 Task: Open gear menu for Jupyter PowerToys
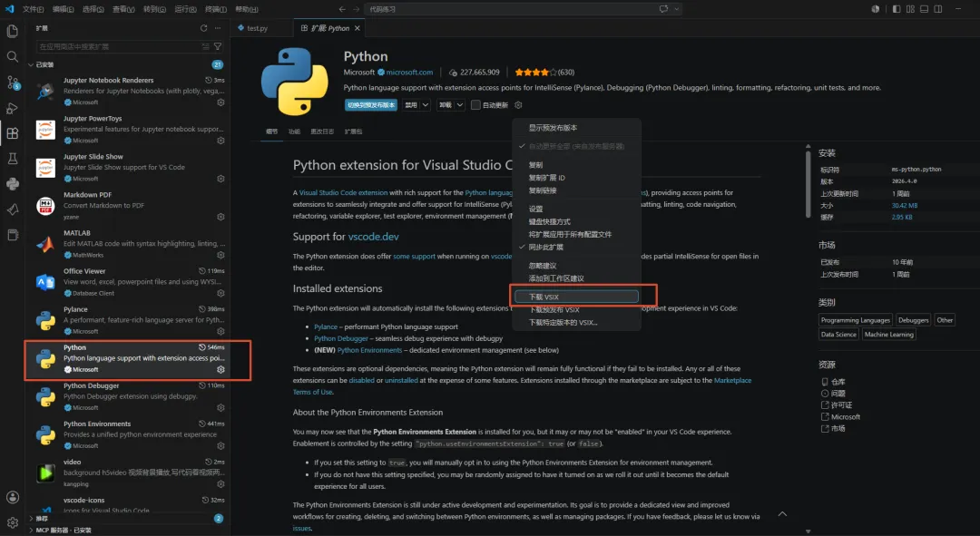pos(220,141)
